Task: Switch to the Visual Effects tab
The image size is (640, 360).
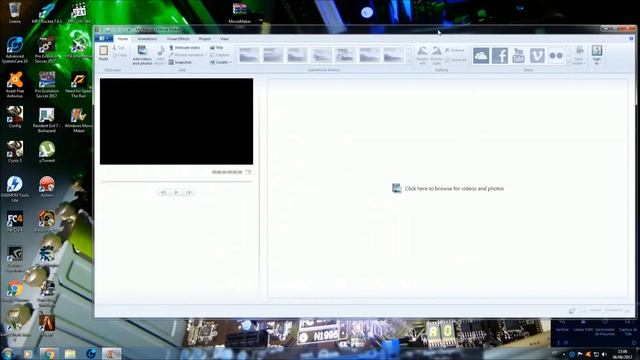Action: (178, 39)
